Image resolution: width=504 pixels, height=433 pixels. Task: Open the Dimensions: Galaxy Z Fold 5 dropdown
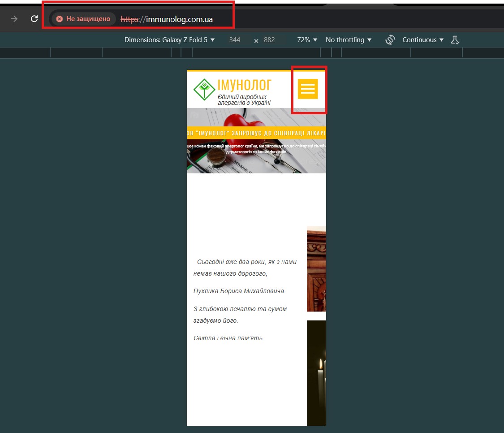coord(169,40)
